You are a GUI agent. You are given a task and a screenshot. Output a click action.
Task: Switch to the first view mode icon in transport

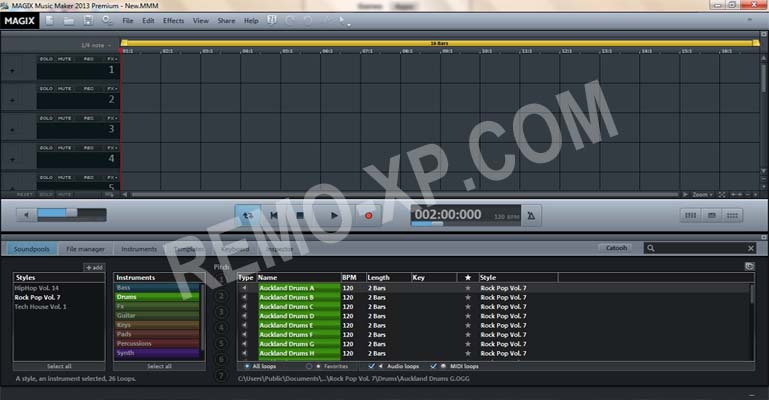(691, 215)
